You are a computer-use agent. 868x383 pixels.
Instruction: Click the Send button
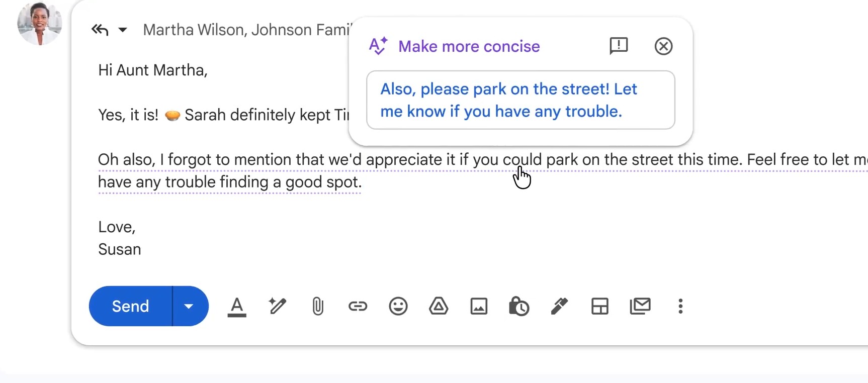pos(130,306)
